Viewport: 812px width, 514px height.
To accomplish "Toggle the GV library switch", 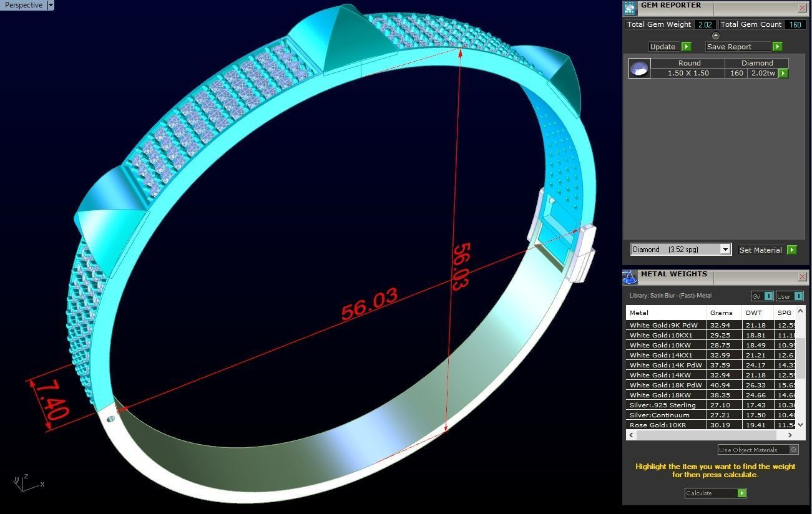I will pyautogui.click(x=762, y=296).
